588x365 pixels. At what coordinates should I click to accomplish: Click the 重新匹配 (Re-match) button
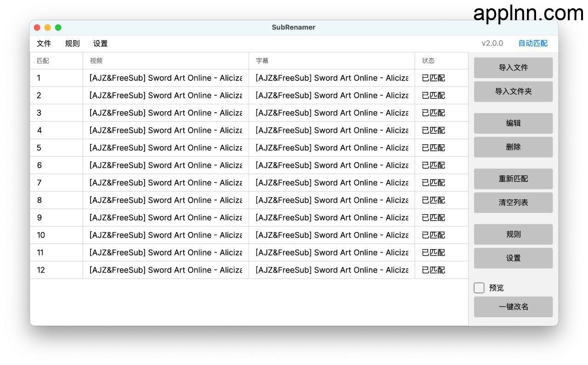(x=513, y=179)
